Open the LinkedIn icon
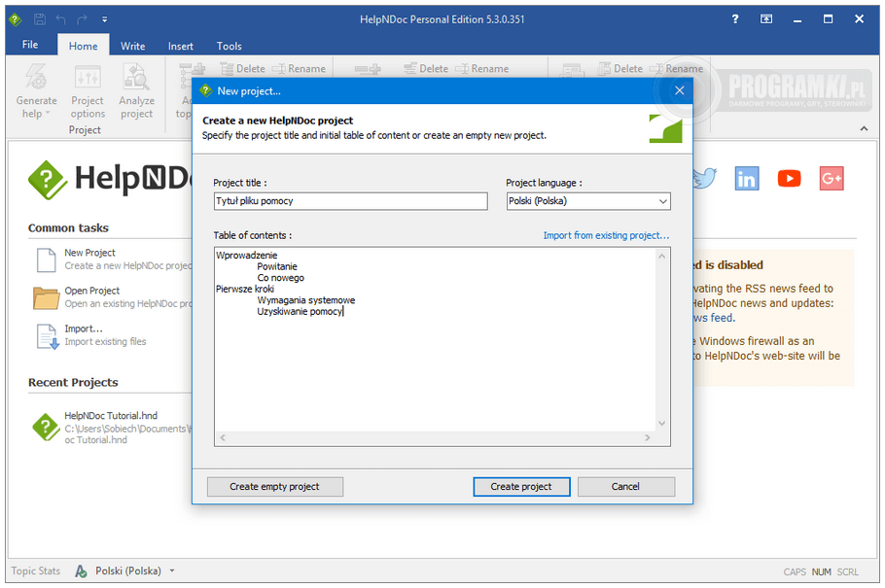This screenshot has width=885, height=588. click(747, 179)
